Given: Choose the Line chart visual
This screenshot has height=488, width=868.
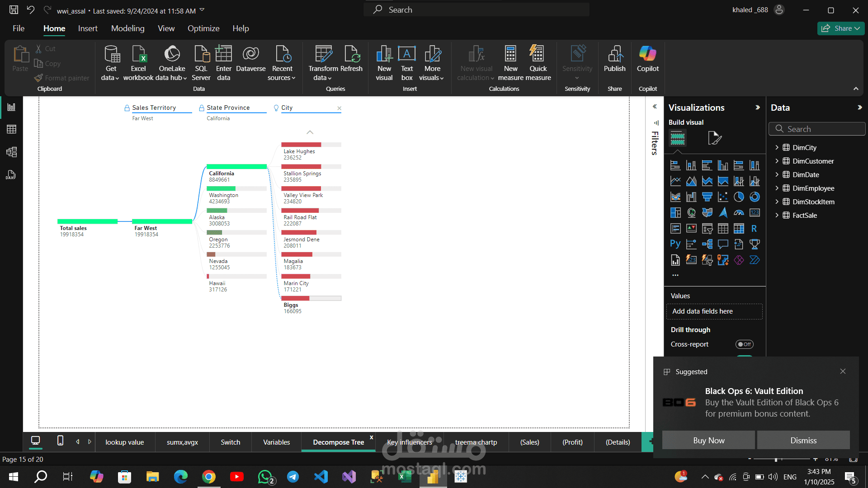Looking at the screenshot, I should click(675, 181).
